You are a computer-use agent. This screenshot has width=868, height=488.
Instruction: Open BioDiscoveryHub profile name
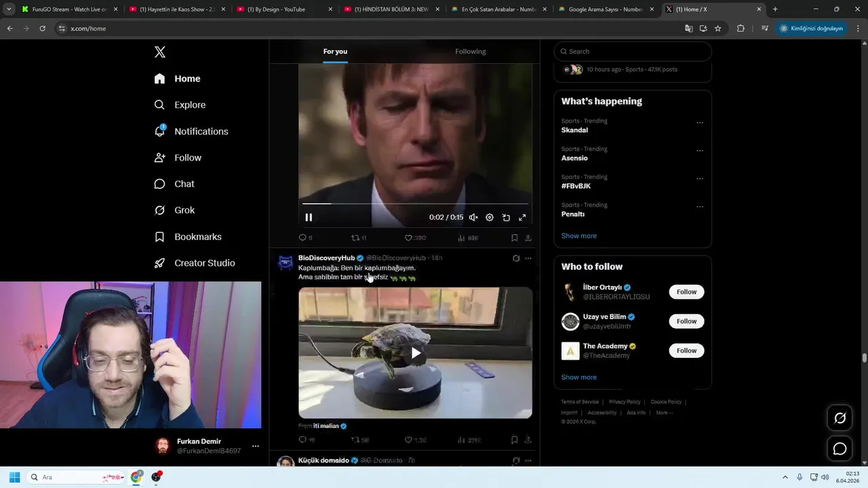coord(326,258)
